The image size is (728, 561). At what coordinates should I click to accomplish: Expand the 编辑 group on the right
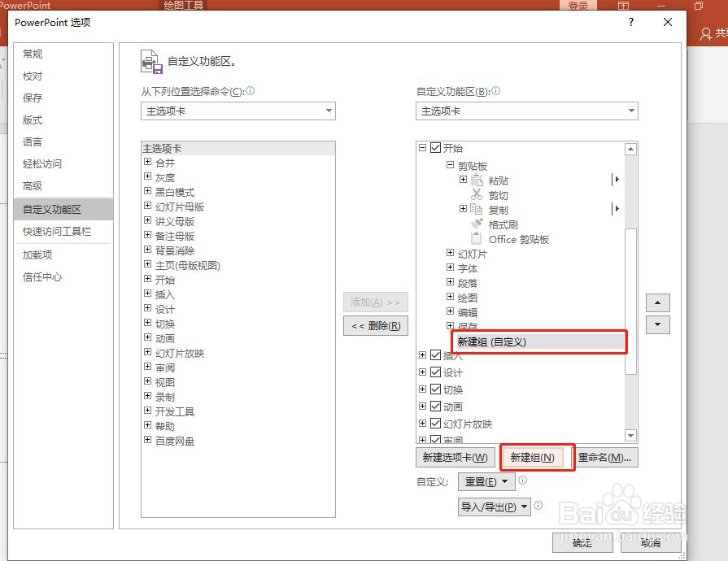click(x=450, y=311)
